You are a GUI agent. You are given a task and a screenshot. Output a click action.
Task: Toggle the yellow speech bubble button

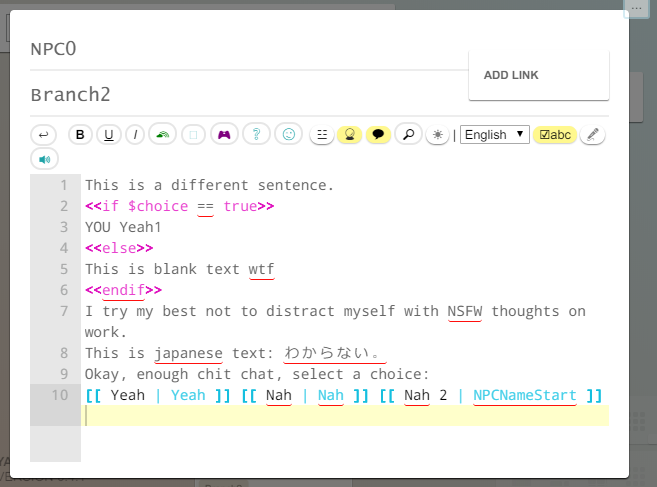coord(378,135)
